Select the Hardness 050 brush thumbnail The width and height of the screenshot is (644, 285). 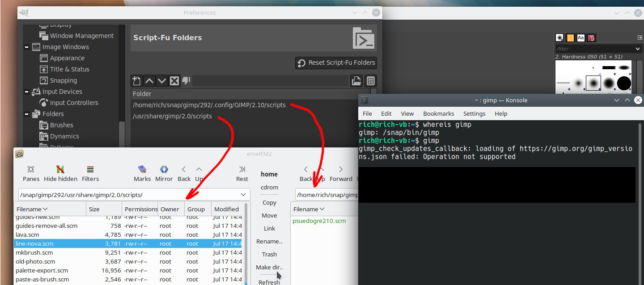[593, 83]
